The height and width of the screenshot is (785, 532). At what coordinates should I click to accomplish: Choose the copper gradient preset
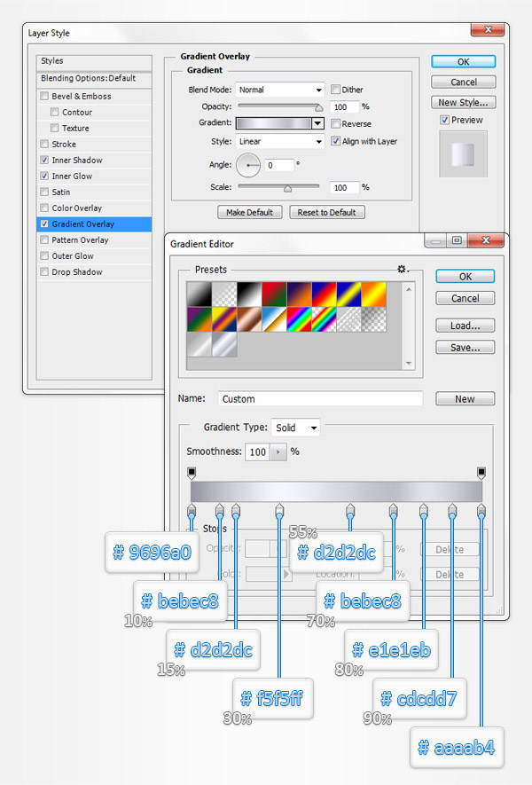pos(249,319)
